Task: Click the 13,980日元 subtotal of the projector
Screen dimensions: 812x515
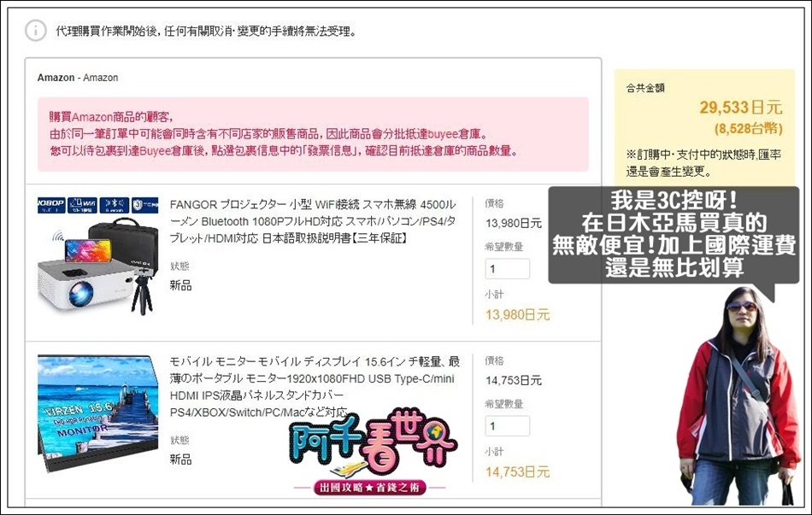Action: pyautogui.click(x=517, y=314)
